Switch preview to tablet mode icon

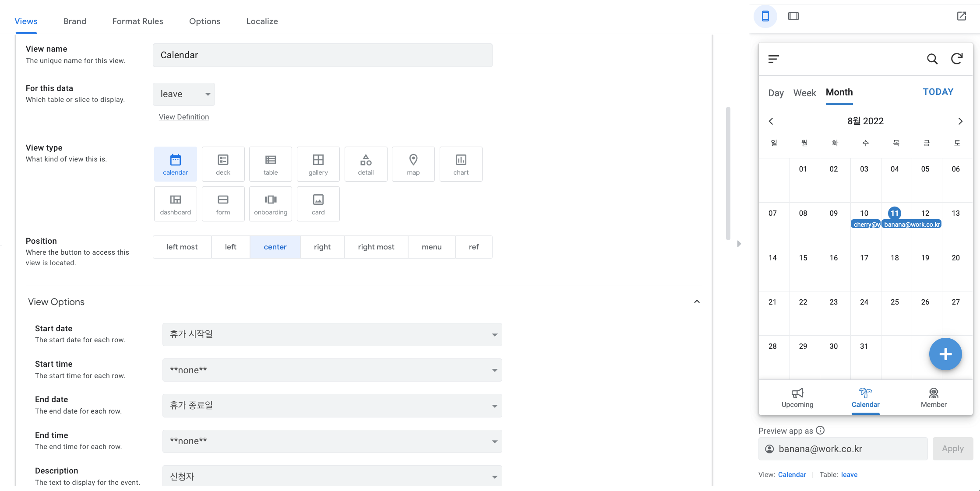[793, 16]
